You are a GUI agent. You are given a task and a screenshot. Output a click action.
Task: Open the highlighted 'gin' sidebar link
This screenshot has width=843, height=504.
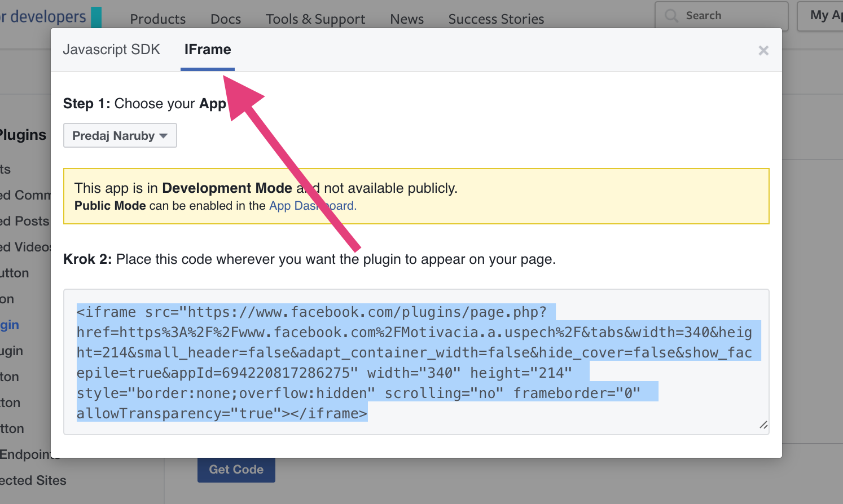10,325
